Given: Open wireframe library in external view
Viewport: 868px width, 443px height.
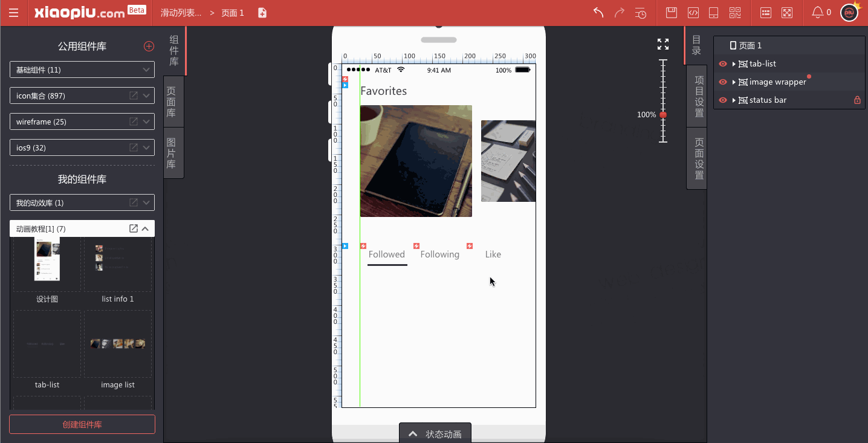Looking at the screenshot, I should point(134,121).
